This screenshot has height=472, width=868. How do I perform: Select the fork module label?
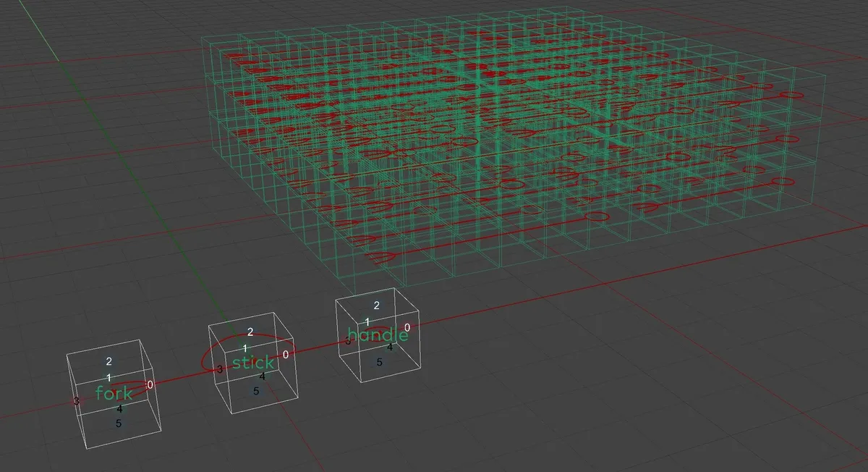pyautogui.click(x=113, y=394)
